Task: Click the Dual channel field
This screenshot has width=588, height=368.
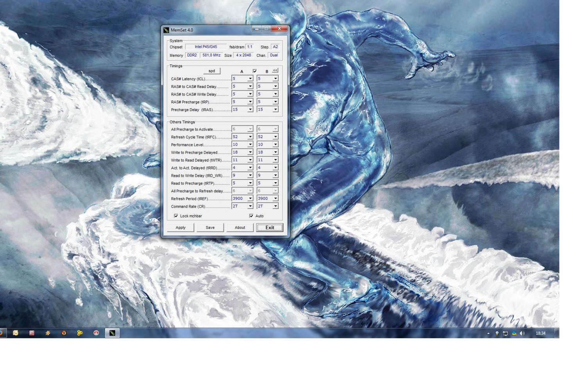Action: tap(274, 55)
